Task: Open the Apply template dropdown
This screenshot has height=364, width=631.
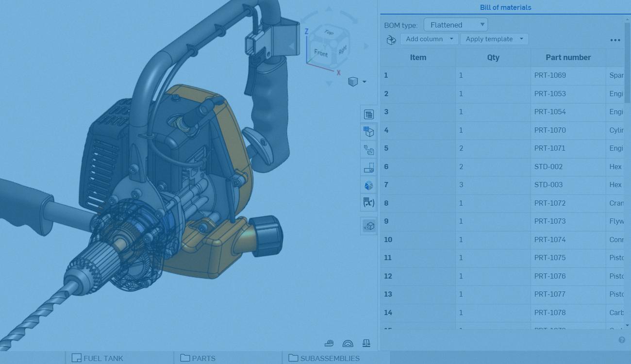Action: [494, 39]
